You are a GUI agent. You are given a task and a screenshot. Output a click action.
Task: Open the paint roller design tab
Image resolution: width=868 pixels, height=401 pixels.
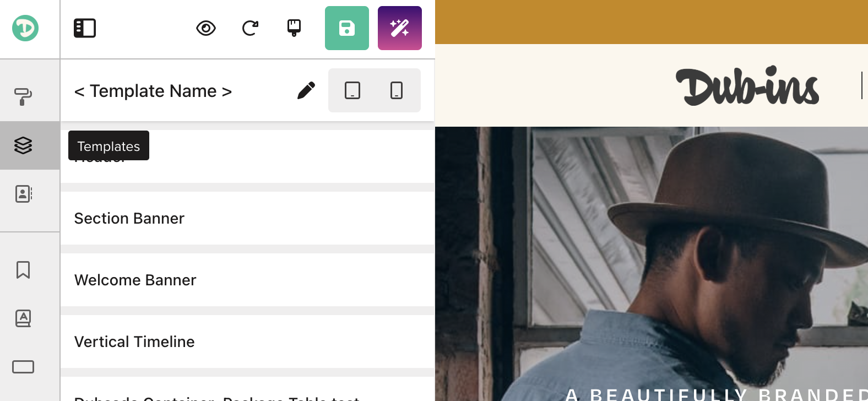tap(23, 97)
